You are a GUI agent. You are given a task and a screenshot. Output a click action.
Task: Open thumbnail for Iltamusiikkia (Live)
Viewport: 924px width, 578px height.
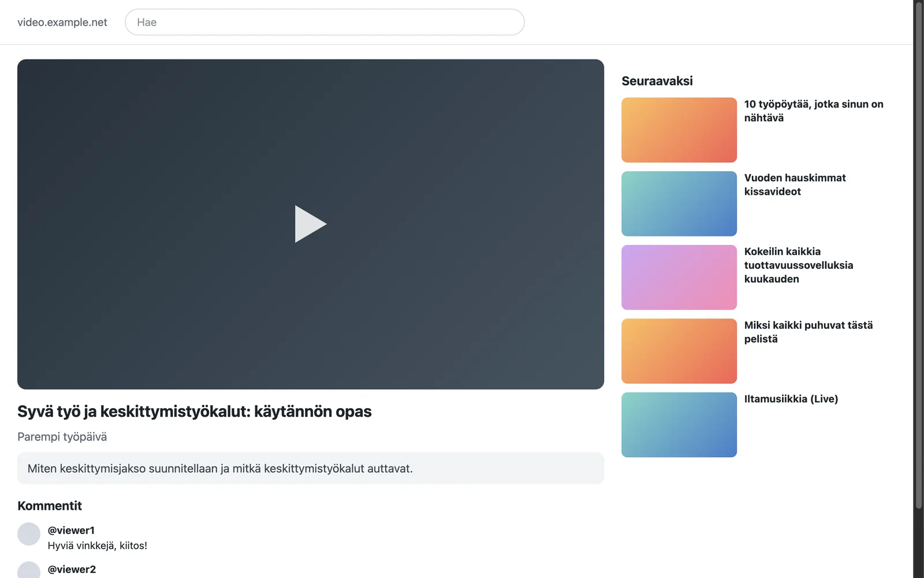(x=679, y=425)
